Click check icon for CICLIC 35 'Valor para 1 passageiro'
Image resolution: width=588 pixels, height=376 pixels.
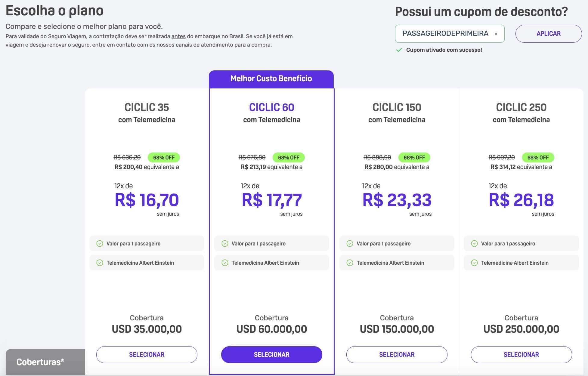pyautogui.click(x=100, y=243)
